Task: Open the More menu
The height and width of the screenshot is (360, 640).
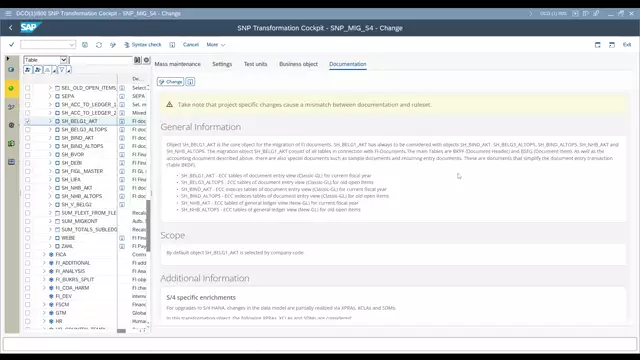Action: (216, 44)
